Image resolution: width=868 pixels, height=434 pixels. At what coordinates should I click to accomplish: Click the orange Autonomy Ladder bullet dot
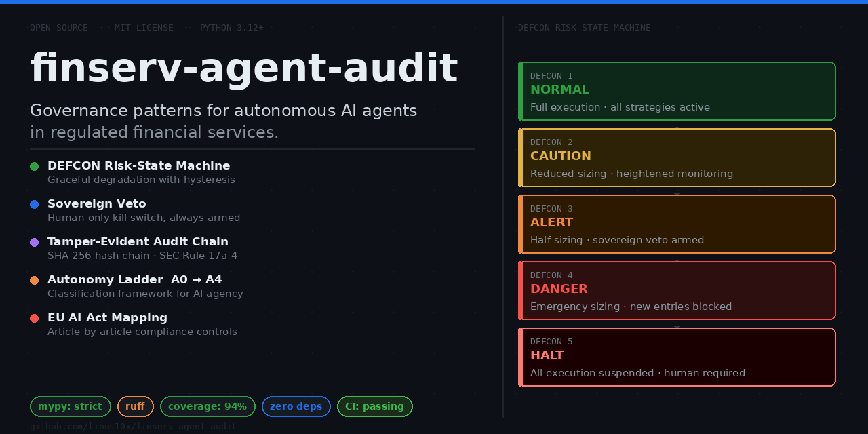point(35,280)
